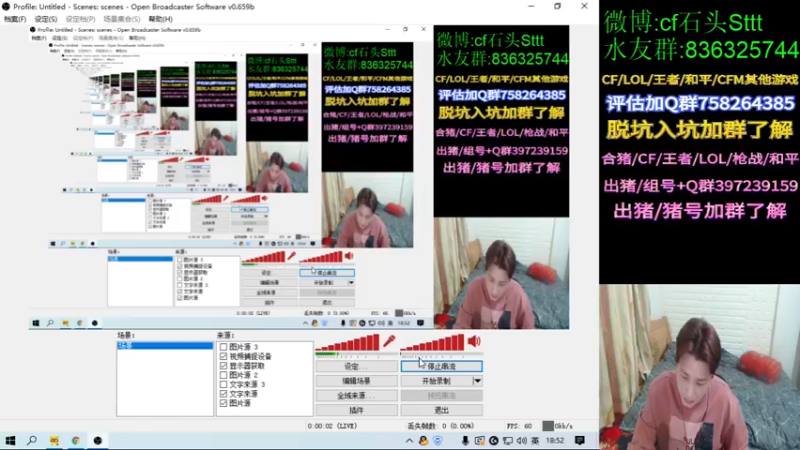
Task: Uncheck the 文字来源 source checkbox
Action: coord(223,394)
